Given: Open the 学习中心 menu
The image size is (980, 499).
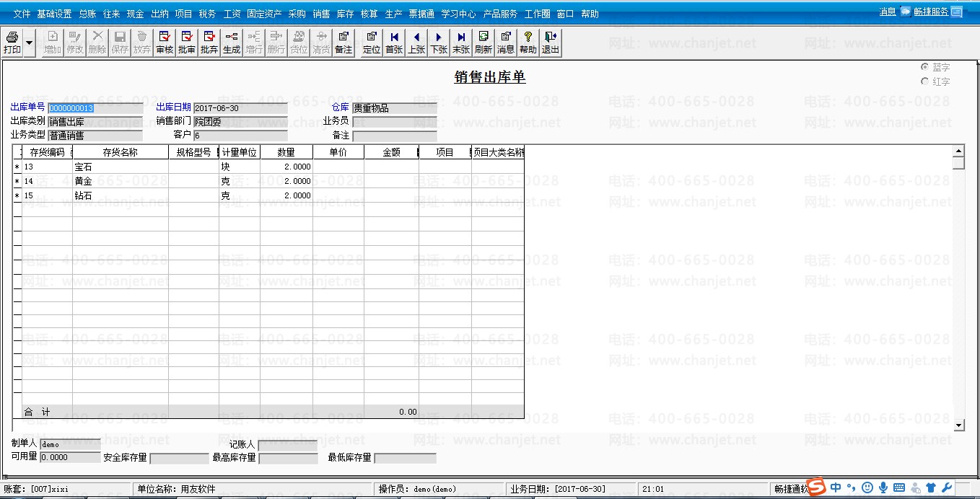Looking at the screenshot, I should click(458, 14).
